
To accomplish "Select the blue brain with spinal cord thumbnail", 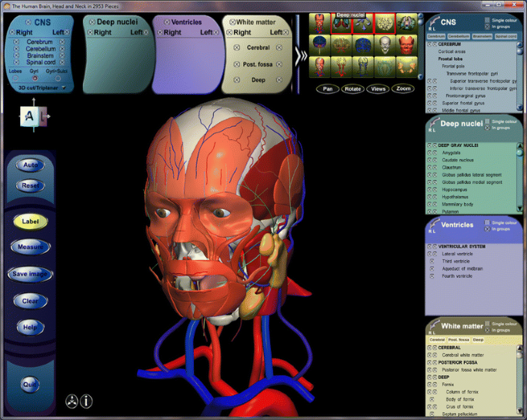I will tap(319, 45).
